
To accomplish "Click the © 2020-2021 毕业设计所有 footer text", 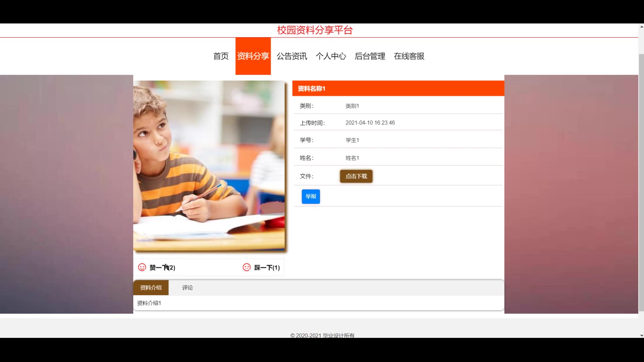I will [322, 335].
